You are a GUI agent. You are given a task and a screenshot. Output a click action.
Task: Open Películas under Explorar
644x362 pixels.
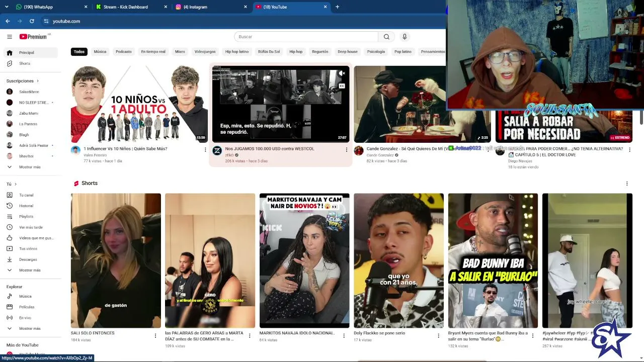(31, 307)
